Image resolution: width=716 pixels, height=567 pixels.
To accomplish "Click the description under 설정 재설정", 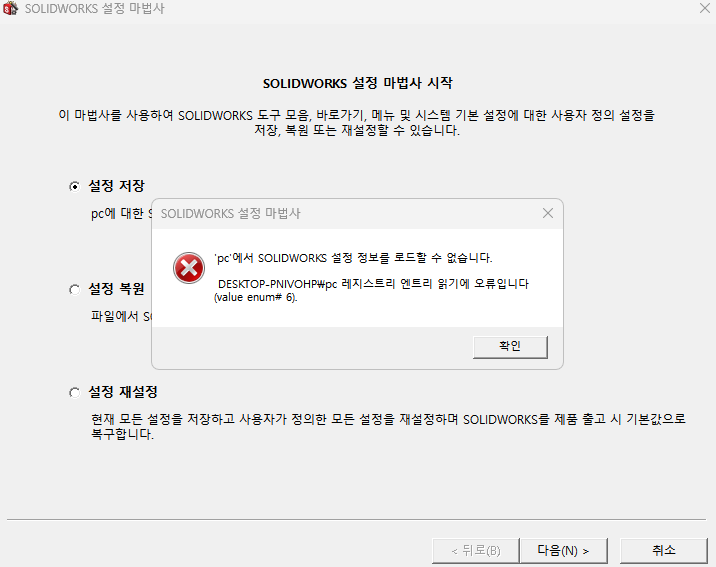I will (x=387, y=426).
